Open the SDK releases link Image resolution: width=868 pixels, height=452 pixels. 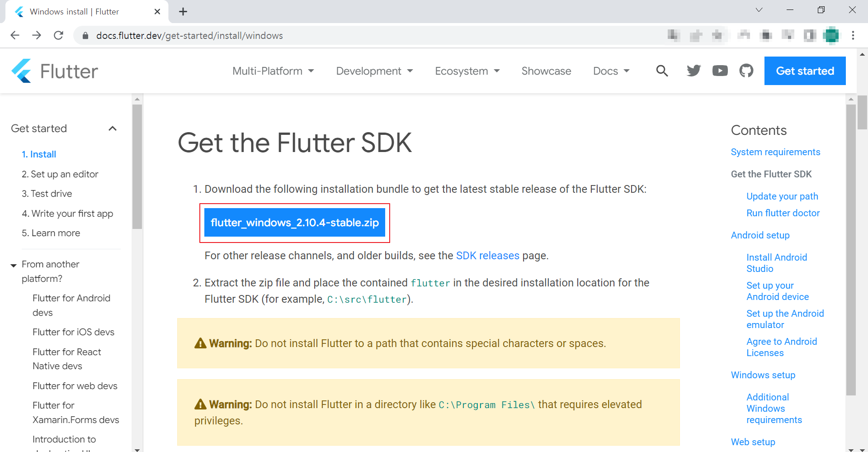pos(487,256)
